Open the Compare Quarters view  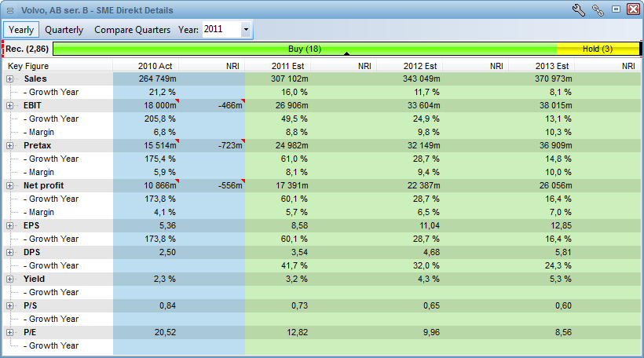pyautogui.click(x=132, y=29)
